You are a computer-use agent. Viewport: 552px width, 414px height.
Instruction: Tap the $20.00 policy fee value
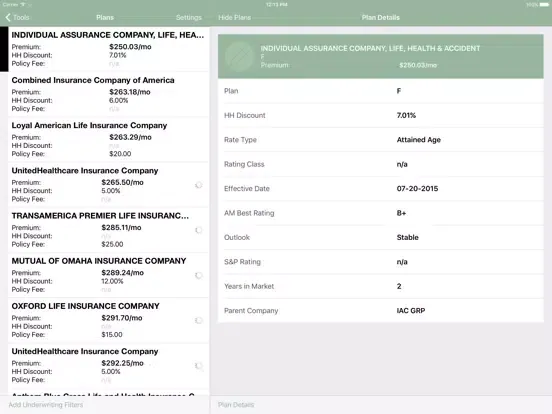(x=120, y=154)
